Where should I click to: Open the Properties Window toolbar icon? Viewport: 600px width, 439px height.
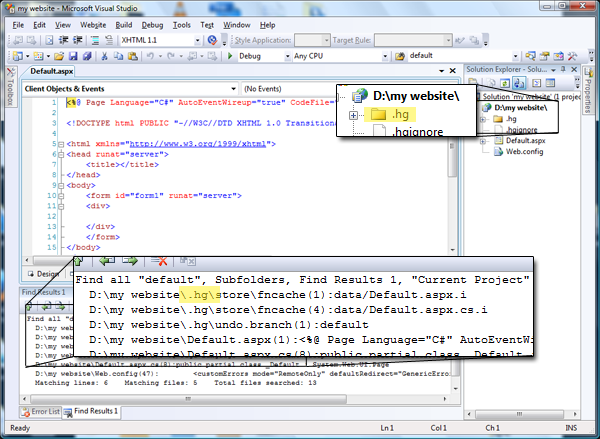[544, 56]
